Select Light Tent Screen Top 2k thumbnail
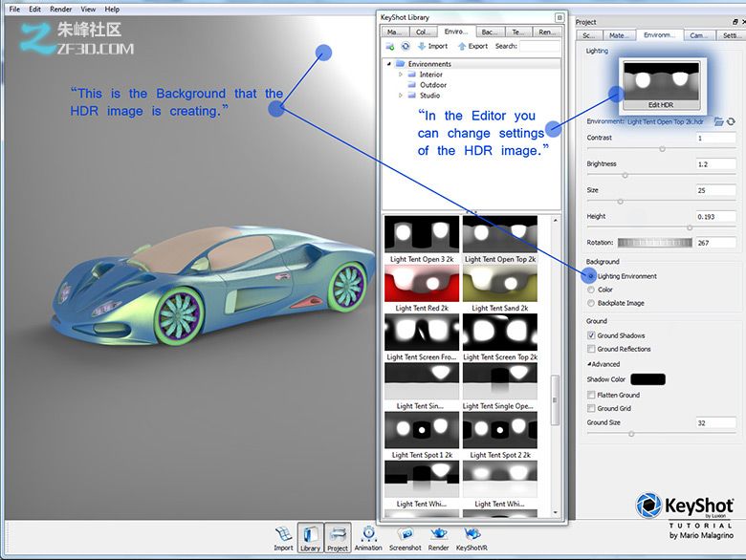This screenshot has height=560, width=746. (500, 333)
